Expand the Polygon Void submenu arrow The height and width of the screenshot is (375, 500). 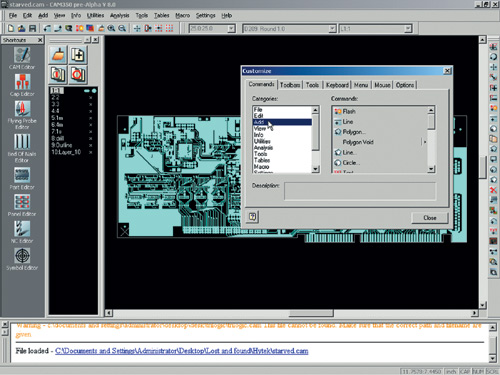(x=425, y=142)
